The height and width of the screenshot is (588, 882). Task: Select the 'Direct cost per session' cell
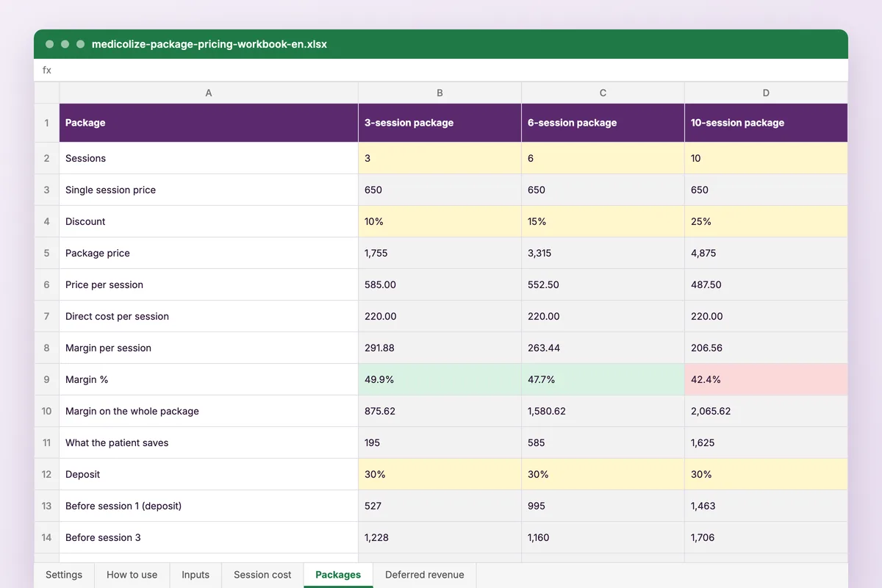(x=209, y=316)
